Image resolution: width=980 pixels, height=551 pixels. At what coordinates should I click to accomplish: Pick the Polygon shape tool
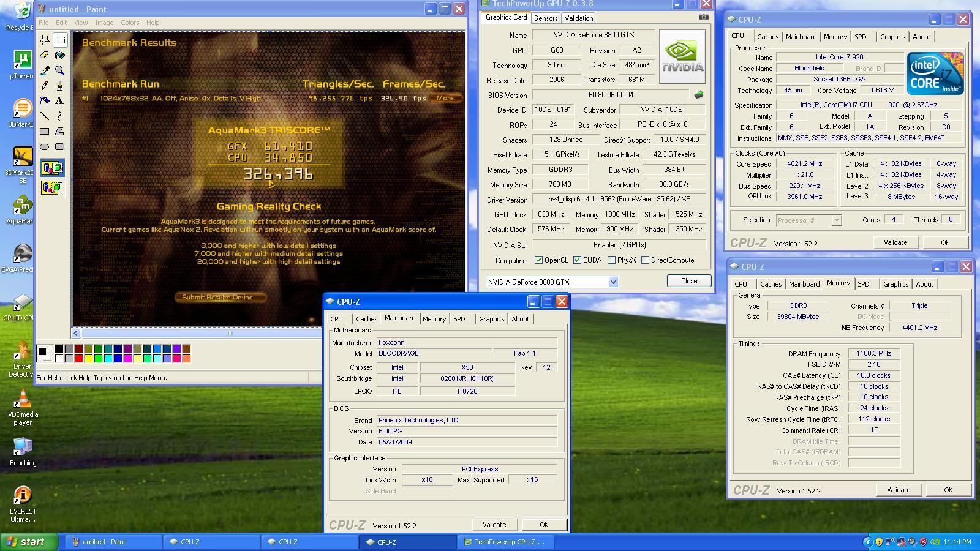pos(60,131)
